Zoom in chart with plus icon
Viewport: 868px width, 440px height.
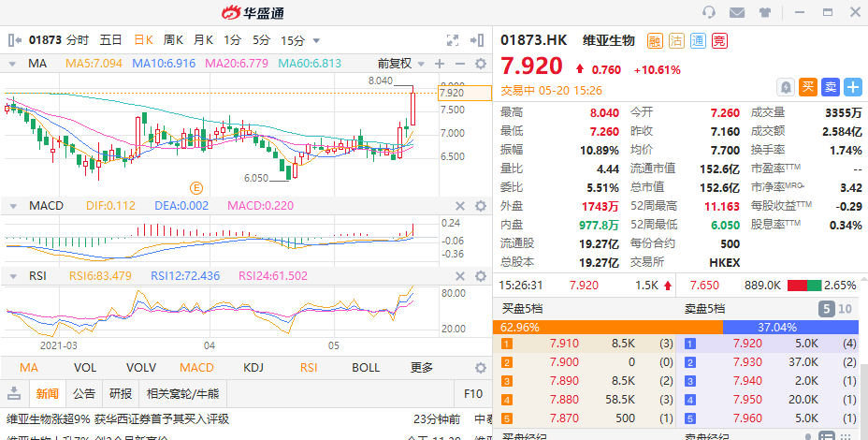click(x=439, y=64)
